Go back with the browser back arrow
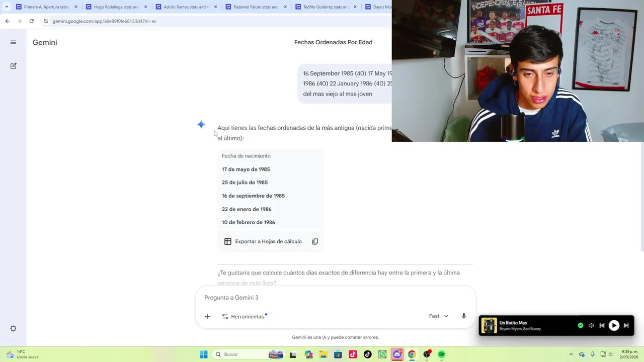Image resolution: width=644 pixels, height=362 pixels. [7, 21]
